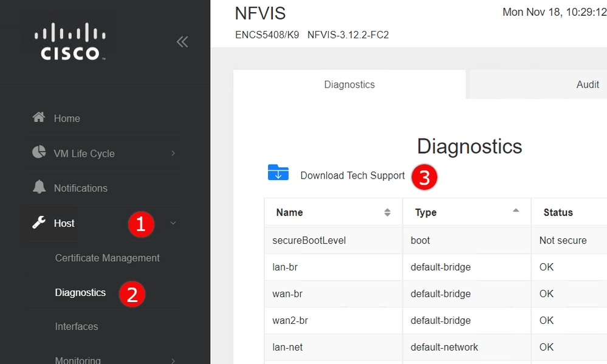Viewport: 607px width, 364px height.
Task: Click the NFVIS page title
Action: 260,13
